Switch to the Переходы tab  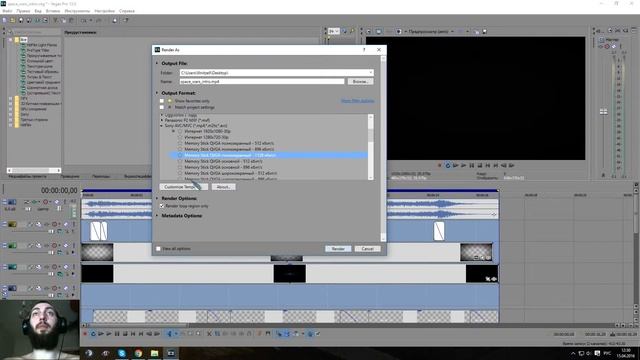click(x=101, y=177)
